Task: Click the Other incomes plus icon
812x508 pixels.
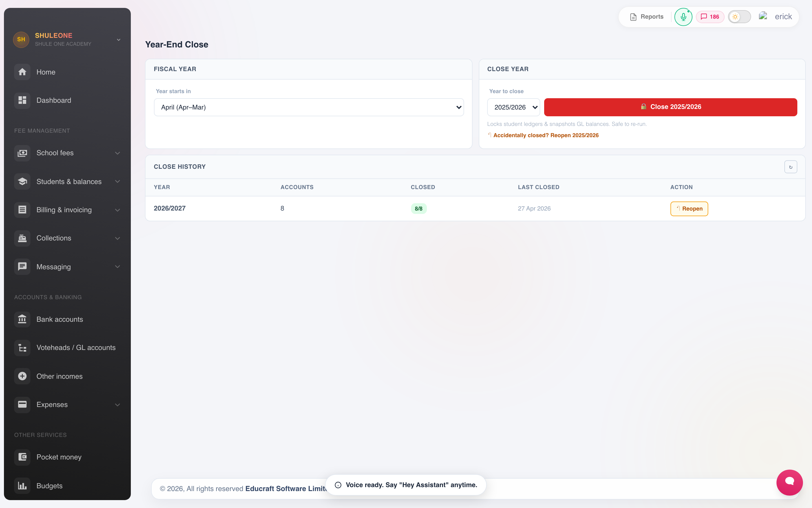Action: pyautogui.click(x=22, y=376)
